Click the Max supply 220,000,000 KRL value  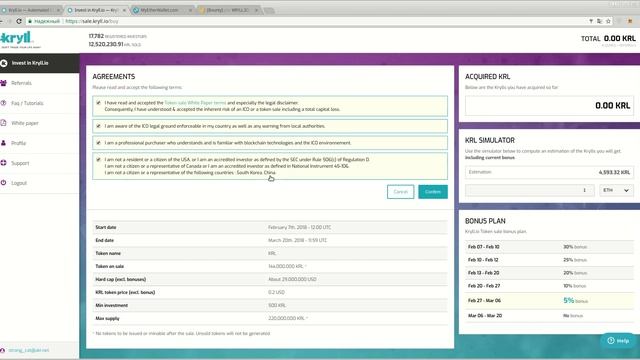click(x=287, y=318)
